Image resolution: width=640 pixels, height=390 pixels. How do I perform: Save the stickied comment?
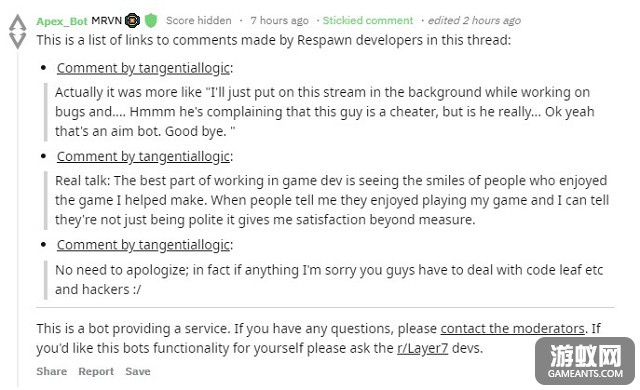[x=138, y=371]
